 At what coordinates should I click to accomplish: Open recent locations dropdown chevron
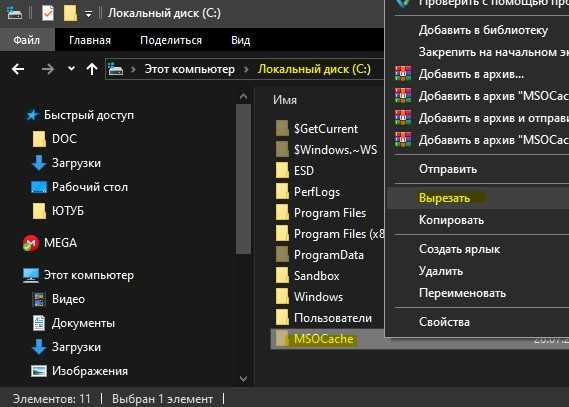[71, 68]
